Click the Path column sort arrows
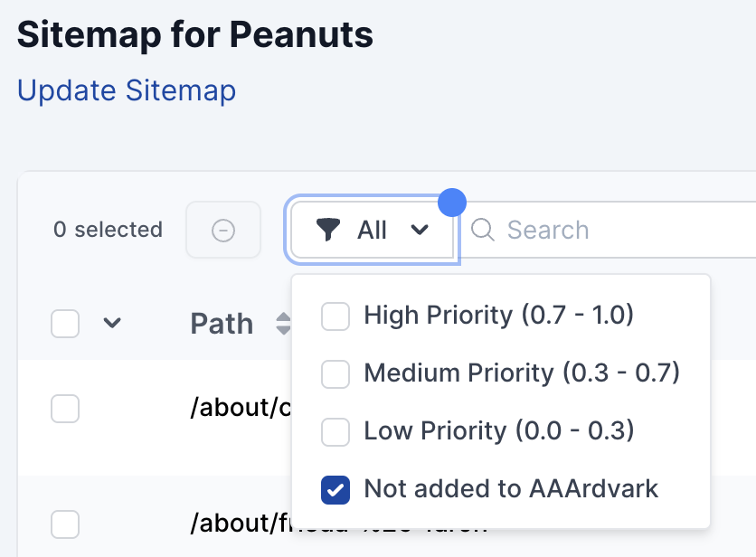 (283, 324)
